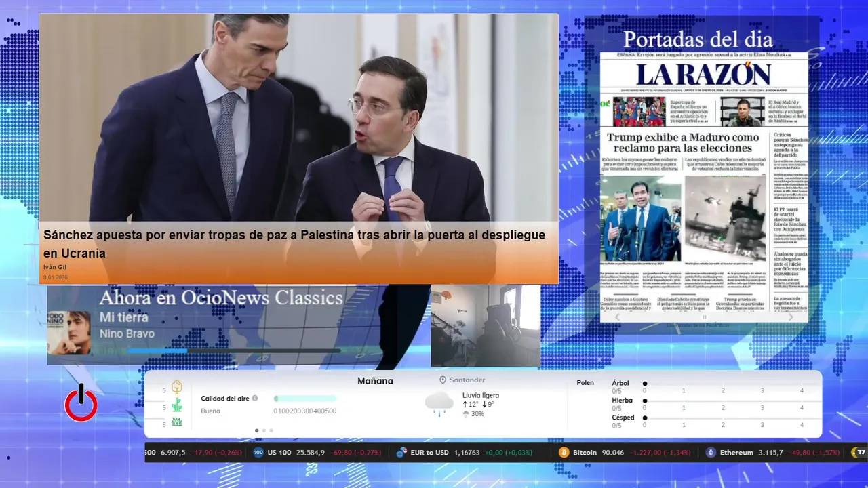Click the Césped lawn pollen icon
The width and height of the screenshot is (868, 488).
point(176,422)
